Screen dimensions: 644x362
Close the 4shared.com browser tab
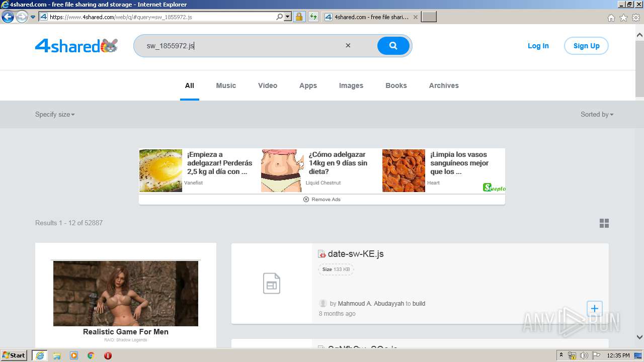click(415, 17)
